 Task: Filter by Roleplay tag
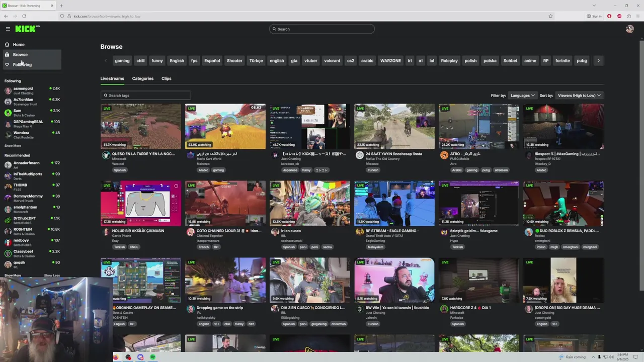coord(449,61)
